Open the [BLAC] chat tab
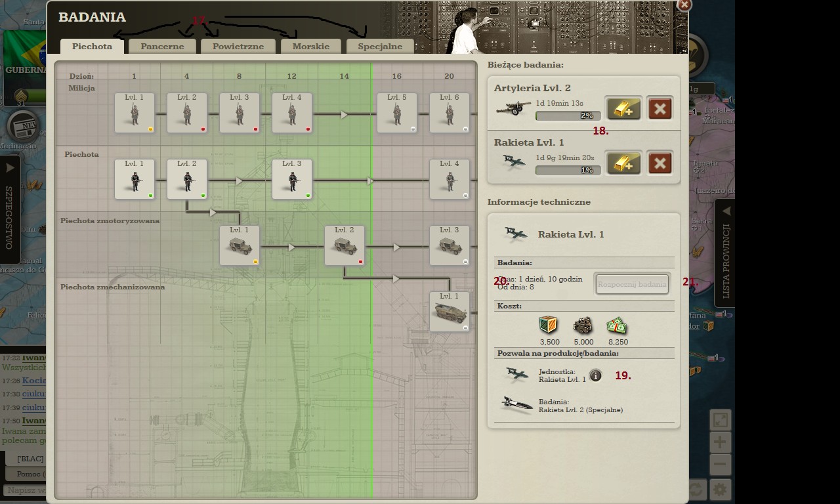The height and width of the screenshot is (504, 840). 27,458
